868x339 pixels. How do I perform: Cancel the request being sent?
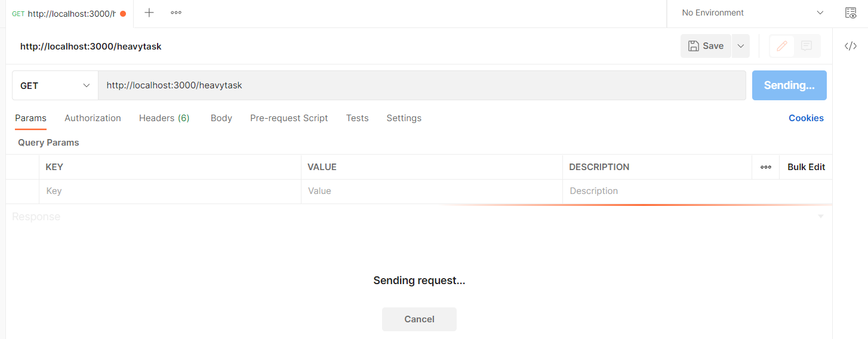[x=419, y=319]
